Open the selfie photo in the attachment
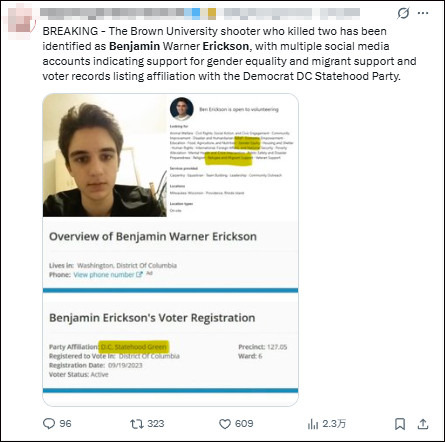445x442 pixels. 105,155
